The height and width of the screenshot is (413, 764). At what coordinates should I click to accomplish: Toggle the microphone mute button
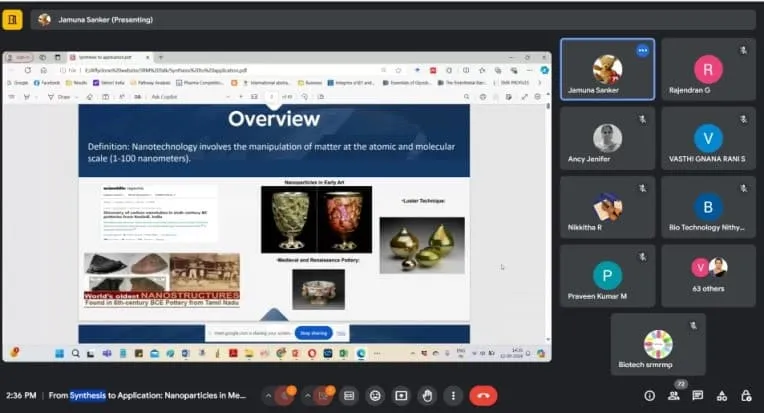(x=284, y=395)
